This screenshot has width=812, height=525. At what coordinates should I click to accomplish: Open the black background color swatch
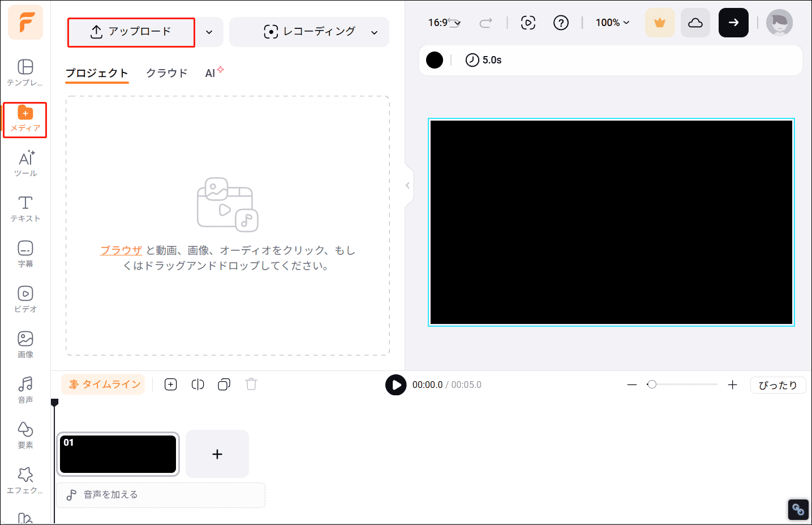(x=435, y=60)
